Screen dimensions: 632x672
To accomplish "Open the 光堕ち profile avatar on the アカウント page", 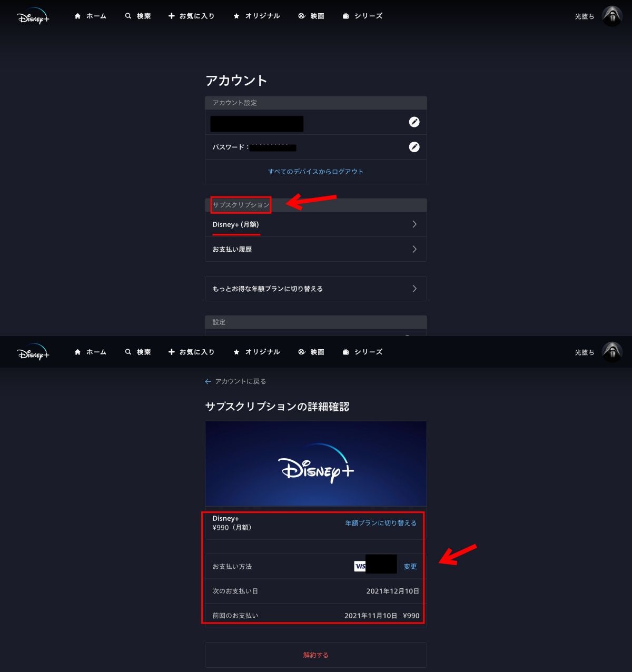I will click(612, 16).
